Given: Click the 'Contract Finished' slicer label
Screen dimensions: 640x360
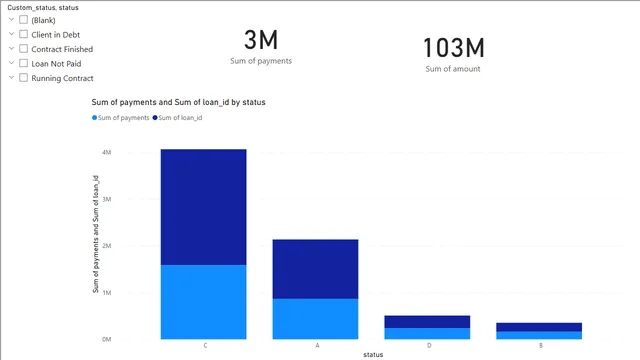Looking at the screenshot, I should 62,49.
